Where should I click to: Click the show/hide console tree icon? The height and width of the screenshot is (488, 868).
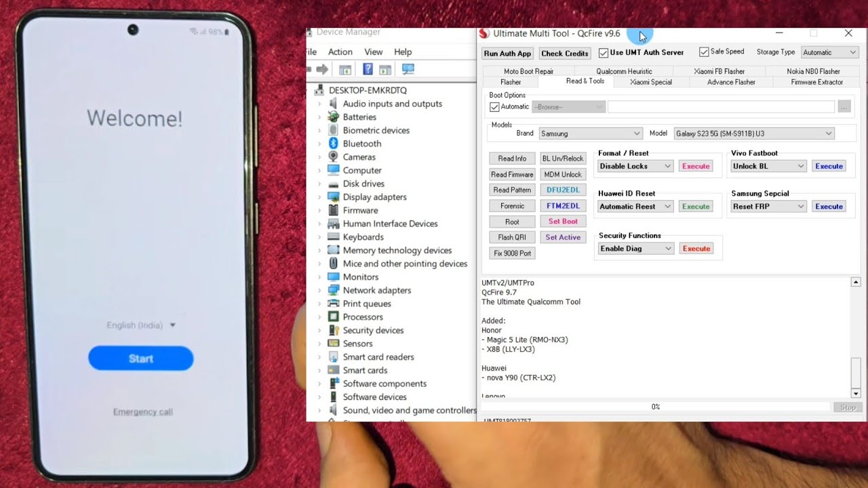click(345, 69)
